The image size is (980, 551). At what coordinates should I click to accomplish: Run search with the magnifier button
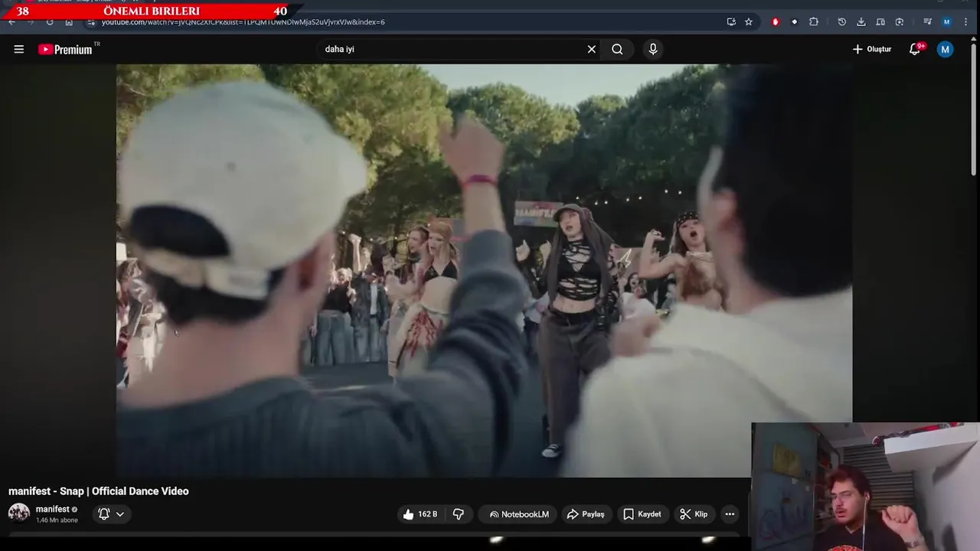(x=617, y=49)
